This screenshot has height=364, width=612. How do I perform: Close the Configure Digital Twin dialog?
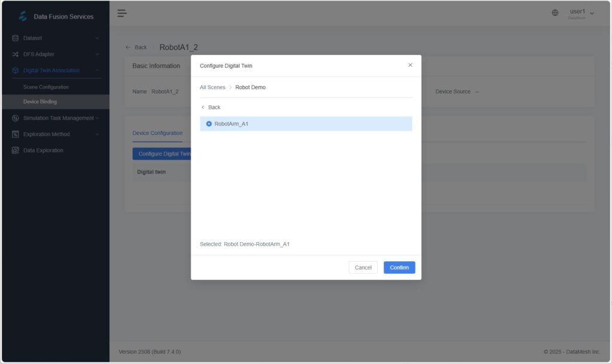coord(410,65)
